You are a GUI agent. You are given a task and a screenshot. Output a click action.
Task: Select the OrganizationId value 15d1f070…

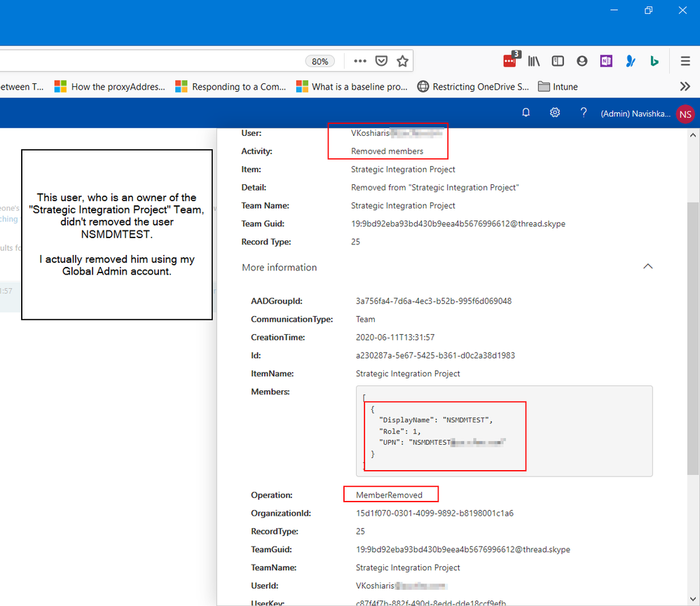click(434, 514)
